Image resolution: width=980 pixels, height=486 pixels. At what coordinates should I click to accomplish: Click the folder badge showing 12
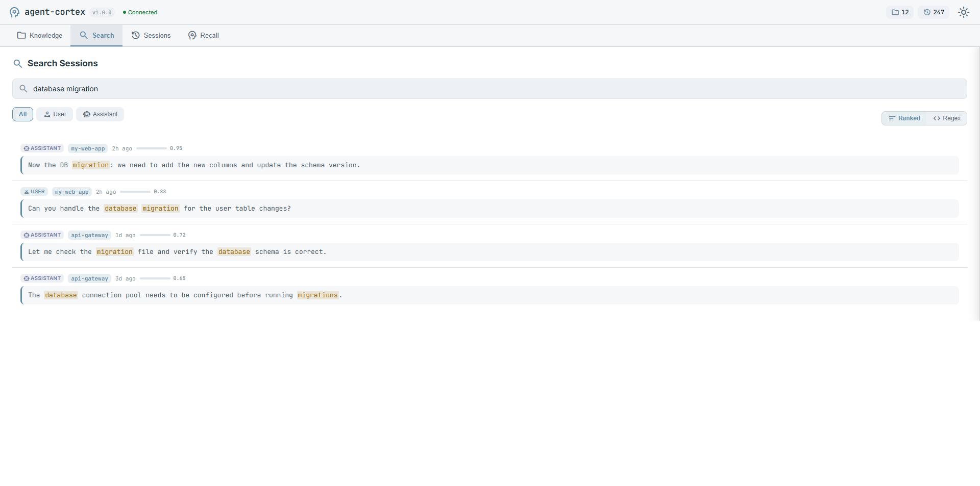900,12
